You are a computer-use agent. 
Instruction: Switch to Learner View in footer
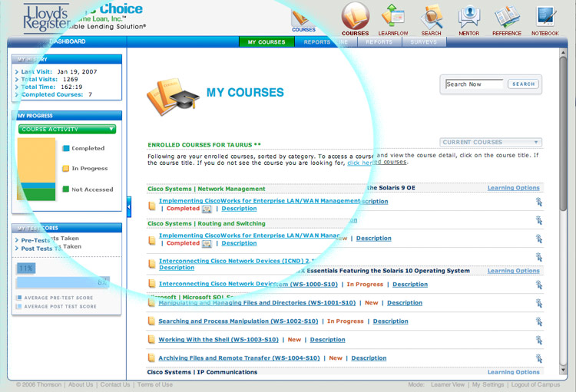pos(448,384)
